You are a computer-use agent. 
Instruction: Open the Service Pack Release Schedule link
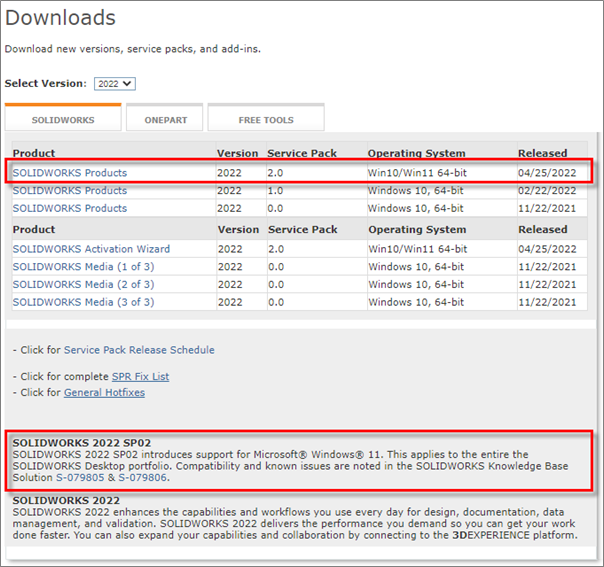pos(139,350)
